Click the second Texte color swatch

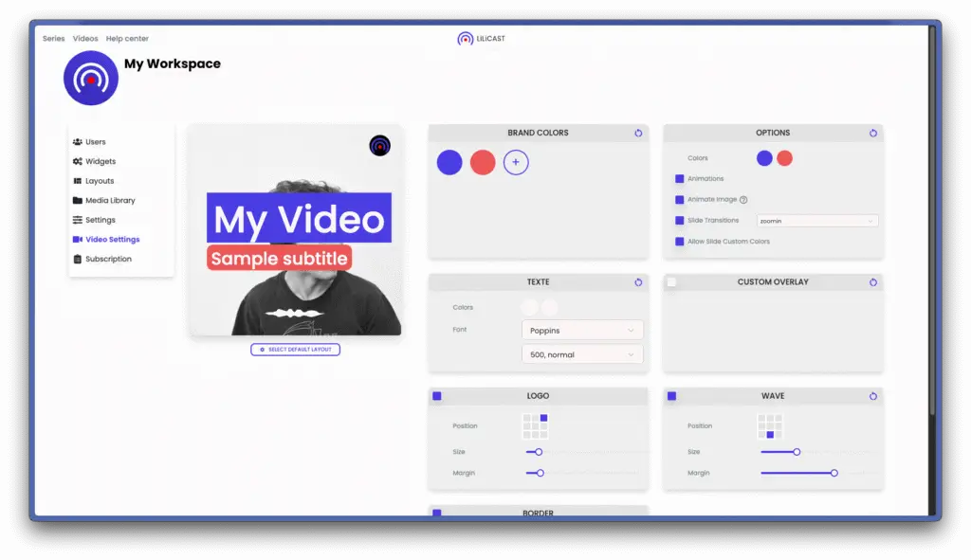549,307
